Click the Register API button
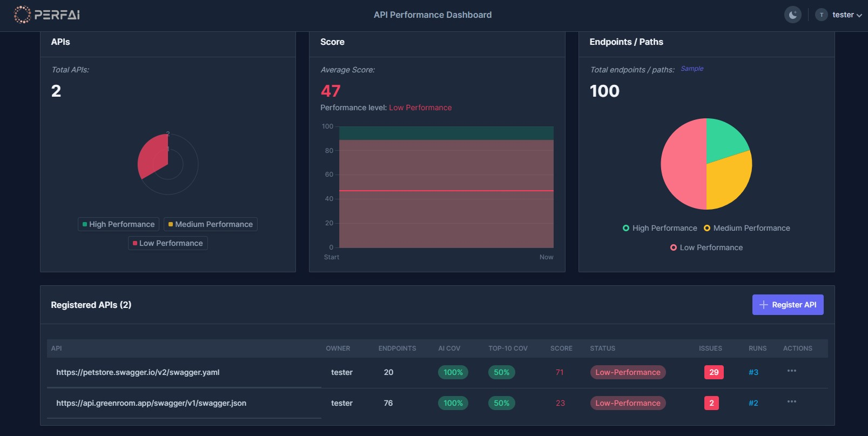 click(788, 305)
